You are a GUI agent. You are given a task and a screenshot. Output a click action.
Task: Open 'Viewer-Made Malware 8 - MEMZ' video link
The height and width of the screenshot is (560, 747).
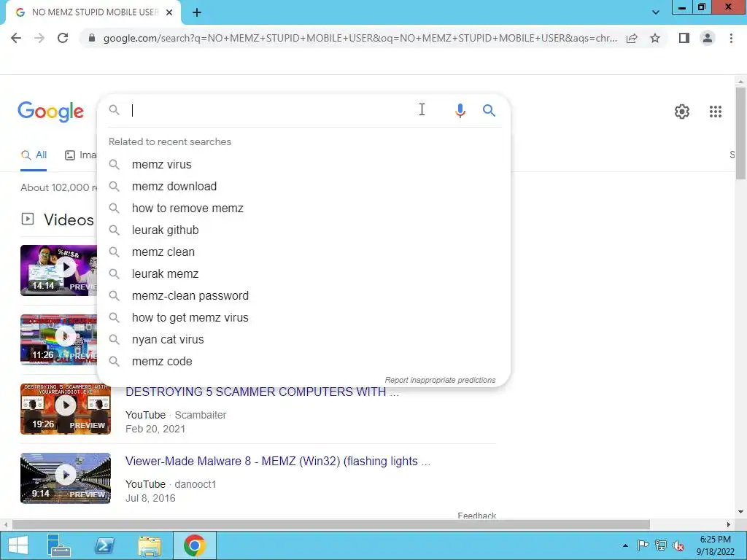(278, 461)
